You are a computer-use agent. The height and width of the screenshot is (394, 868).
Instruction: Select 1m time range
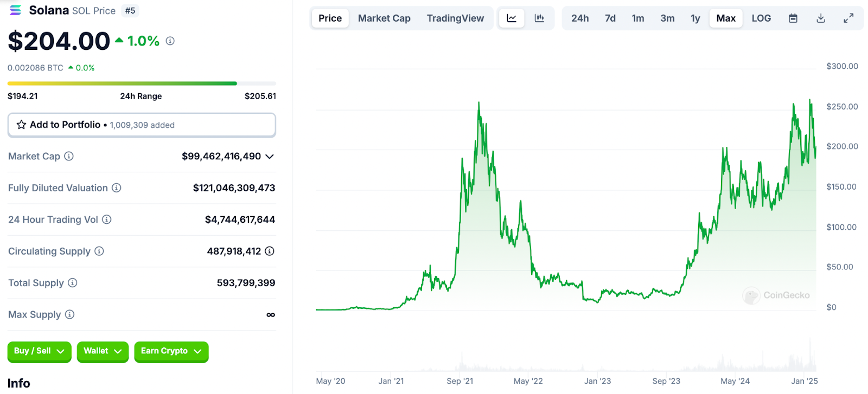638,18
